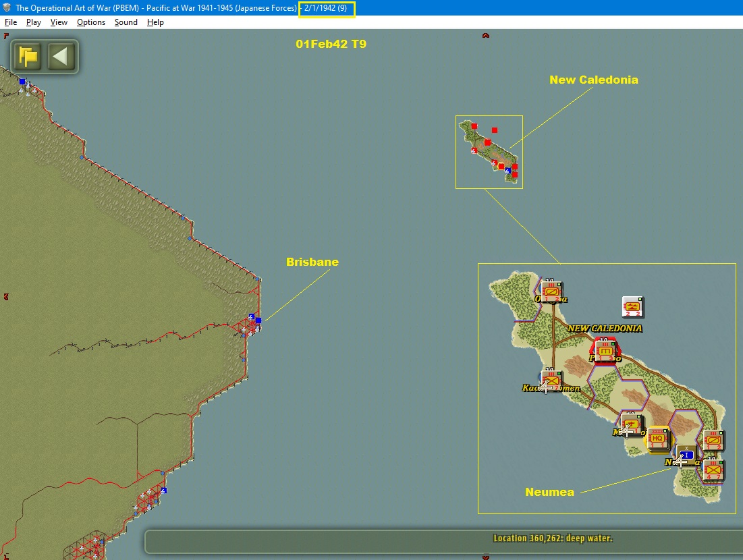Click the yellow flags button
743x560 pixels.
[x=28, y=57]
